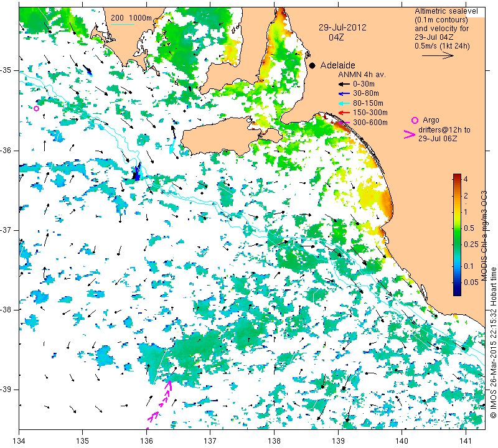Click the "Adelaide" city label
This screenshot has height=448, width=498.
click(x=337, y=65)
